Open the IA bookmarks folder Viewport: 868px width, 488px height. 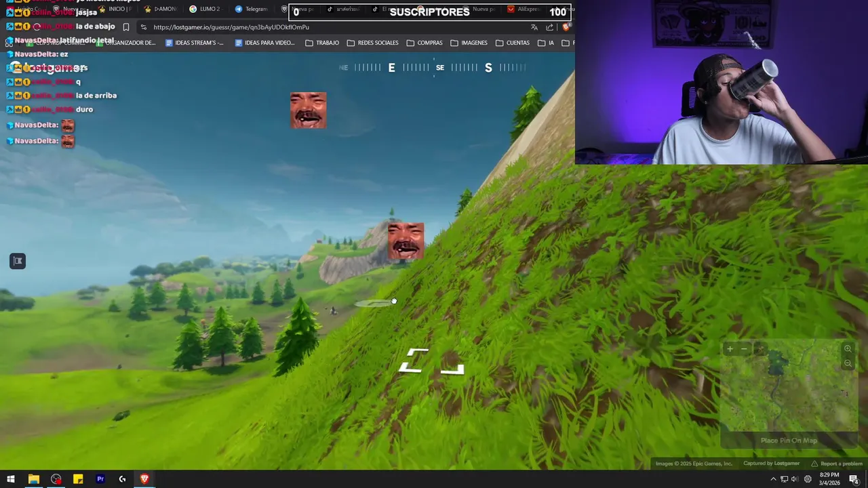coord(546,43)
